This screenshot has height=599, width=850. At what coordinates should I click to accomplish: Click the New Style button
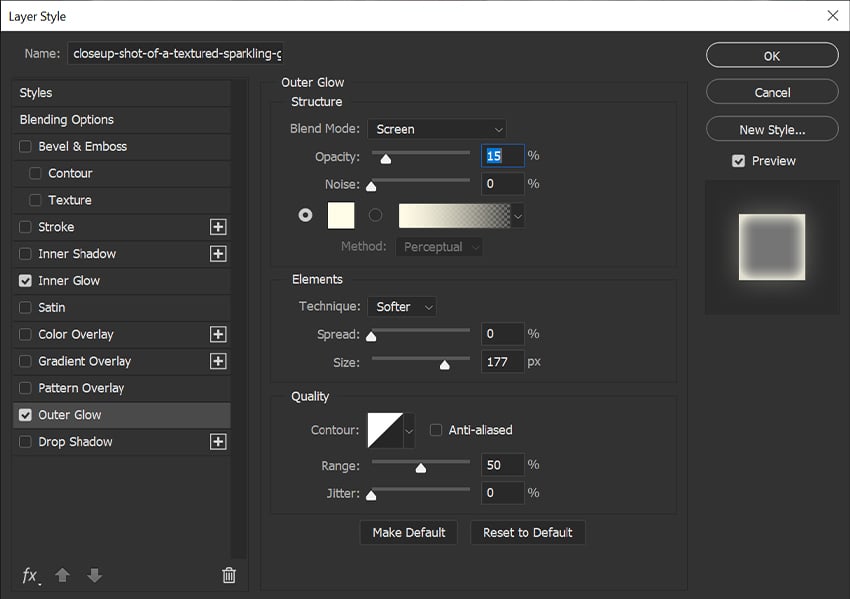click(x=771, y=129)
